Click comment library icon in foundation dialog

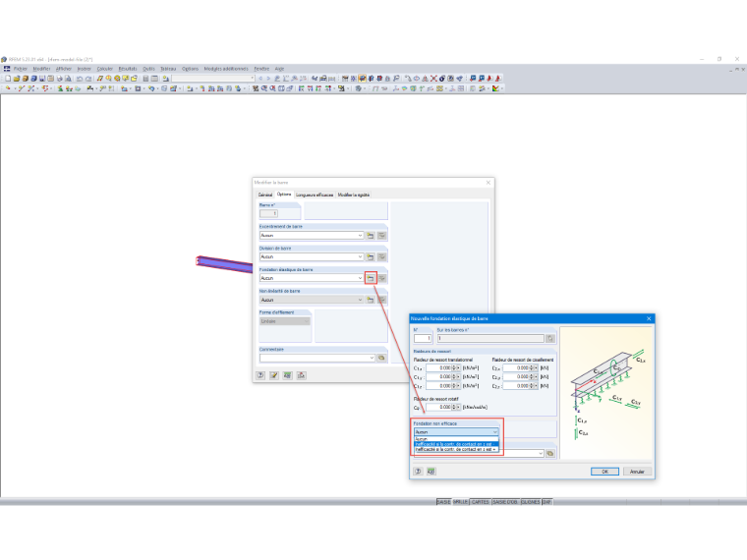tap(550, 453)
